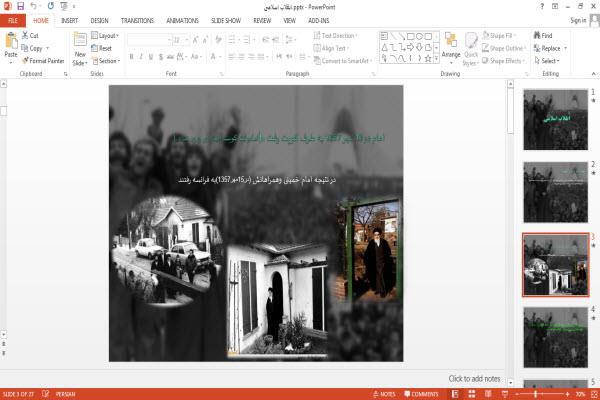Open PowerPoint Help question mark
This screenshot has width=600, height=400.
(542, 6)
